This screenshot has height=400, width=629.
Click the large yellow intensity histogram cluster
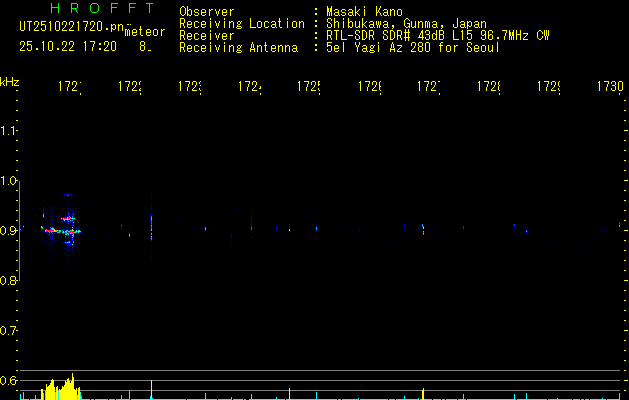click(x=61, y=387)
